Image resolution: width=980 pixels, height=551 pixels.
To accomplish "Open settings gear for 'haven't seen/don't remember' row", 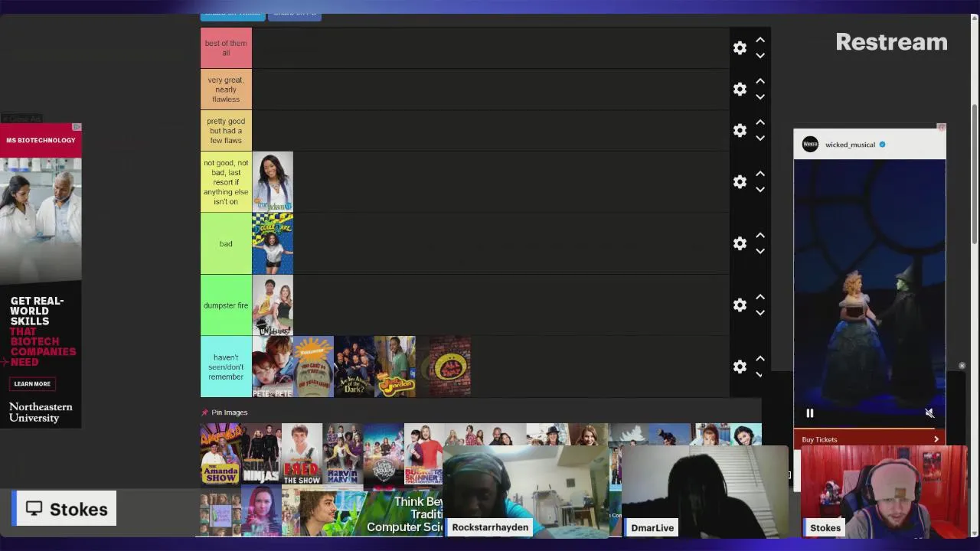I will pyautogui.click(x=740, y=367).
